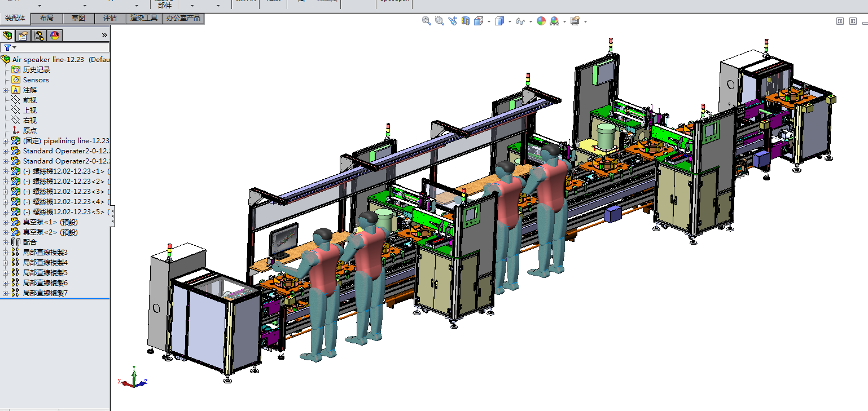Click the View Orientation icon
868x411 pixels.
coord(478,21)
